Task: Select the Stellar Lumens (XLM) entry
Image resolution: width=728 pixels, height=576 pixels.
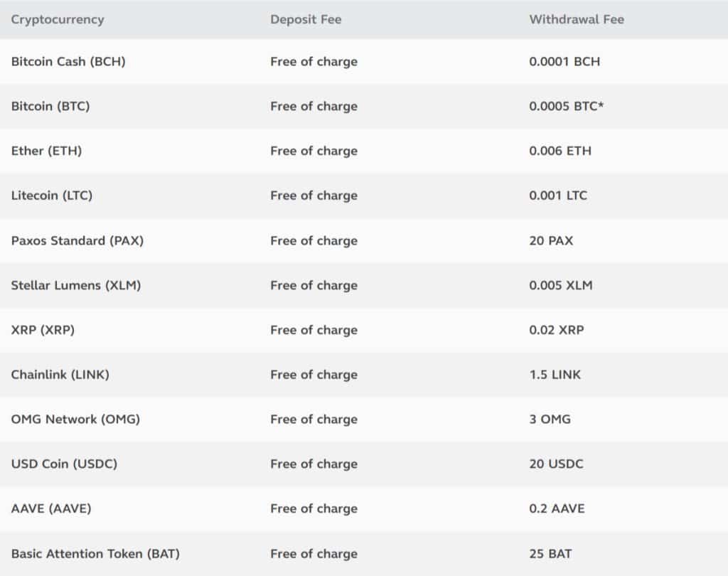Action: click(76, 285)
